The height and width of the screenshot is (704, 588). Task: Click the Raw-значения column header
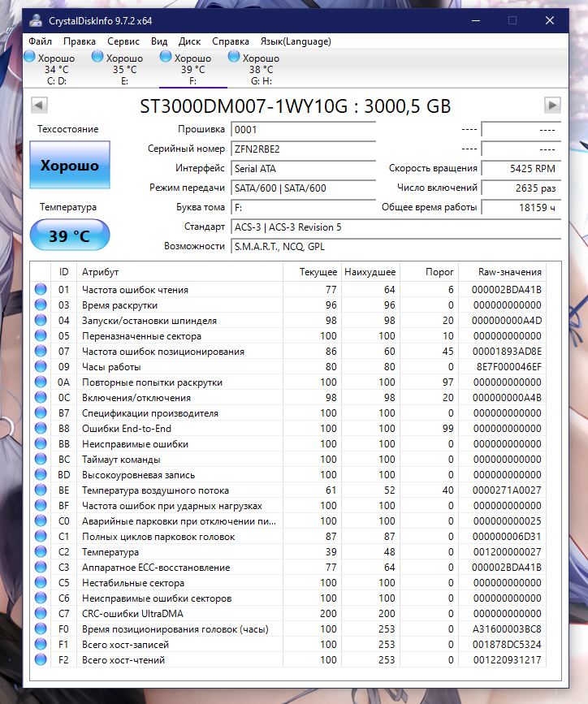tap(502, 272)
